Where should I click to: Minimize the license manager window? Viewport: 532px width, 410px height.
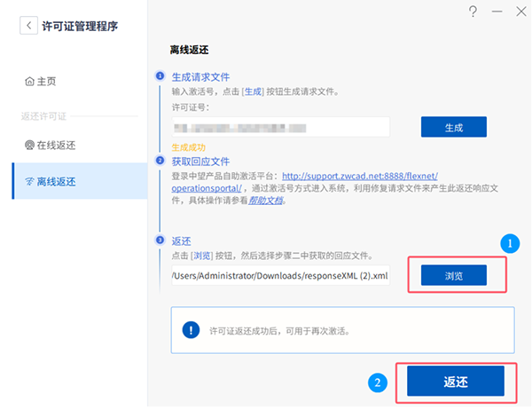click(x=497, y=12)
